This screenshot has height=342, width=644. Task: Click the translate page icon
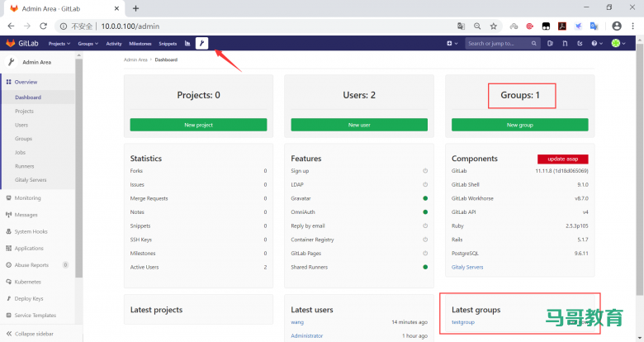coord(461,26)
